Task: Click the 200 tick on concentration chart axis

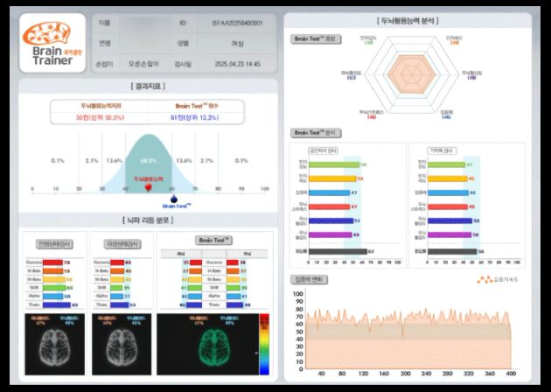Action: 405,374
